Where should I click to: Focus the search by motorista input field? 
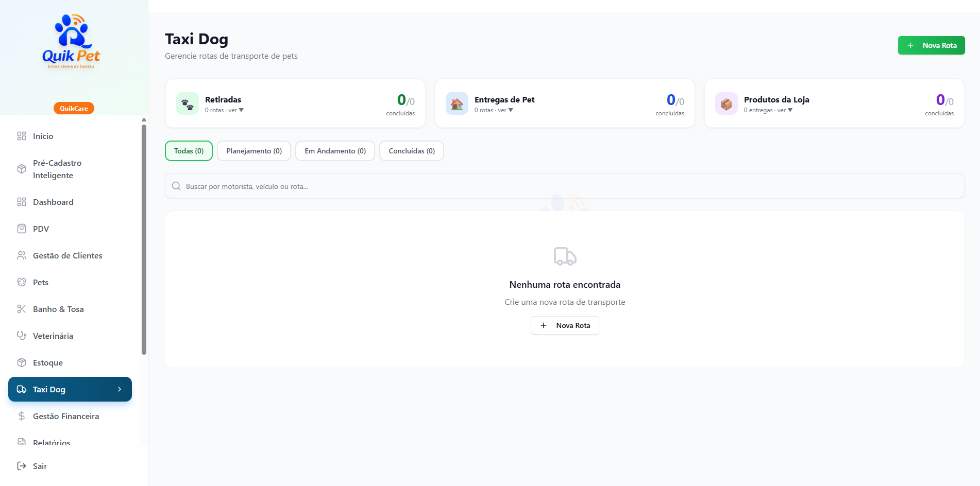pyautogui.click(x=565, y=186)
